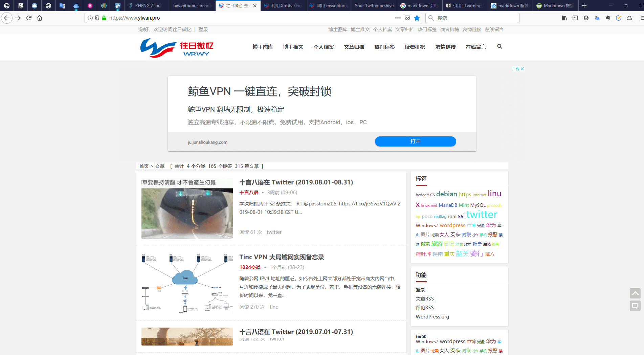Switch to ZHENG Zi'ou tab

pos(147,5)
